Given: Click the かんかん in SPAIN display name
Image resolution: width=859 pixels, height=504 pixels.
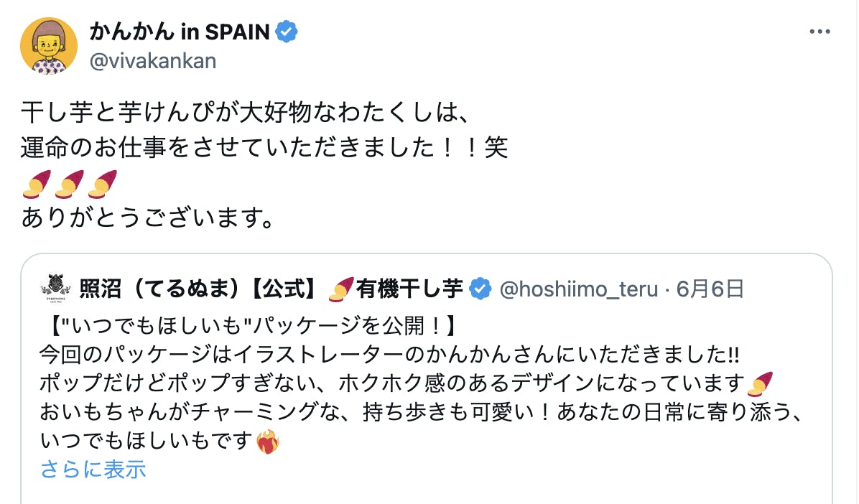Looking at the screenshot, I should (x=180, y=32).
